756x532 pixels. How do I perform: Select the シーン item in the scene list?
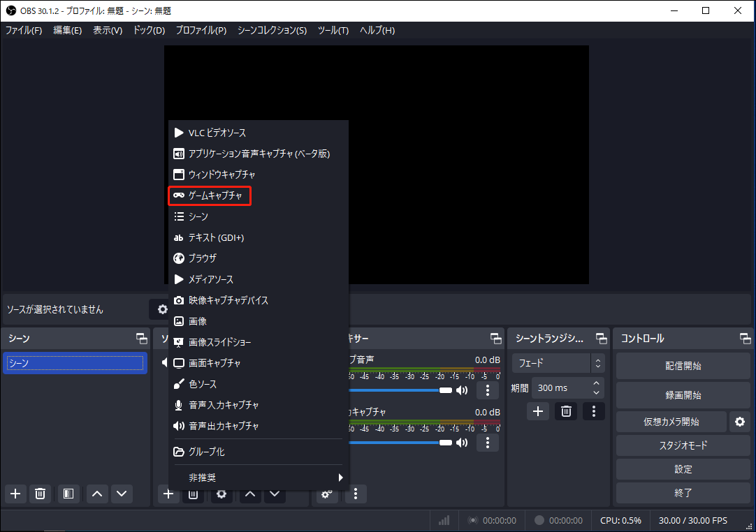pos(75,363)
